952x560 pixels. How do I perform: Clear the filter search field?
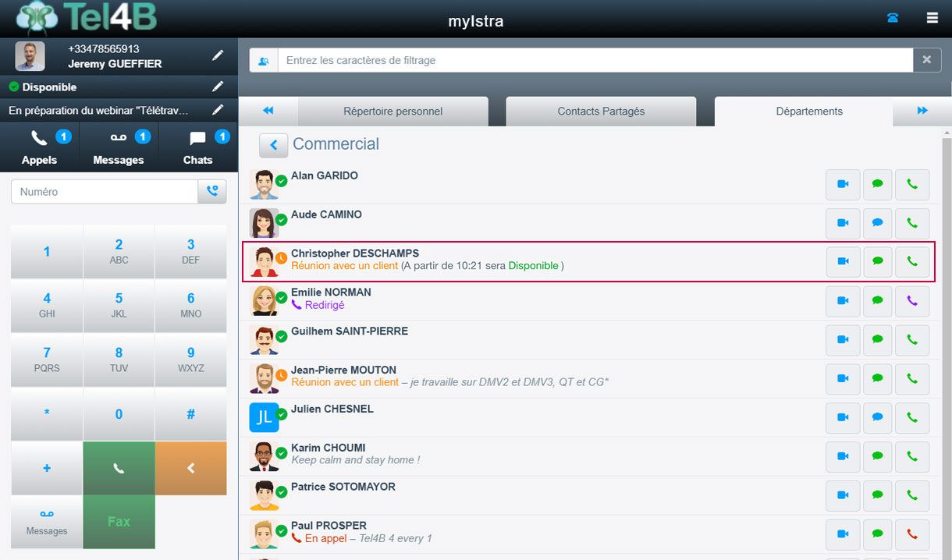[927, 60]
